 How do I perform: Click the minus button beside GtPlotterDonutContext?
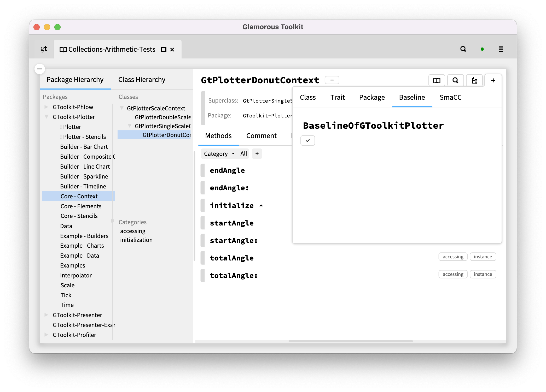[332, 80]
